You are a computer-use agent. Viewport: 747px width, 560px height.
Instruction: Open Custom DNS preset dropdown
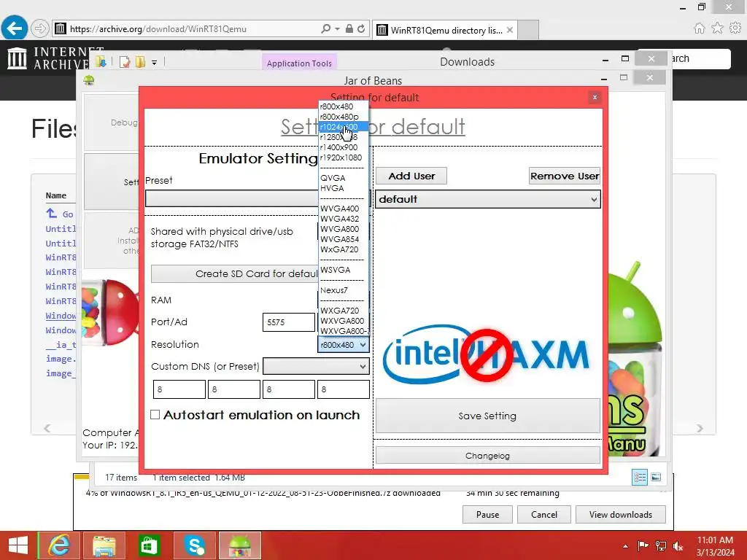pos(316,366)
